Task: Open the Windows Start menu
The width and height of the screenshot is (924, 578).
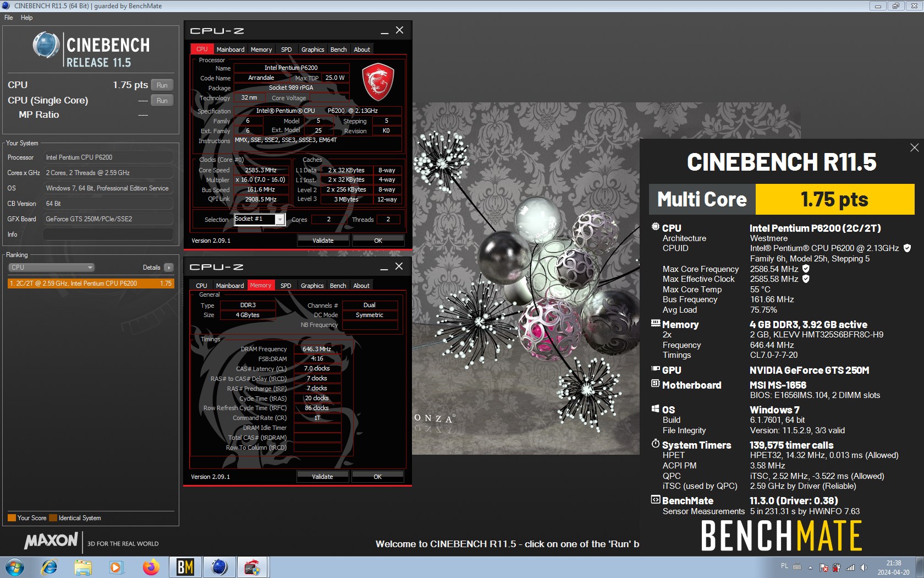Action: [15, 567]
